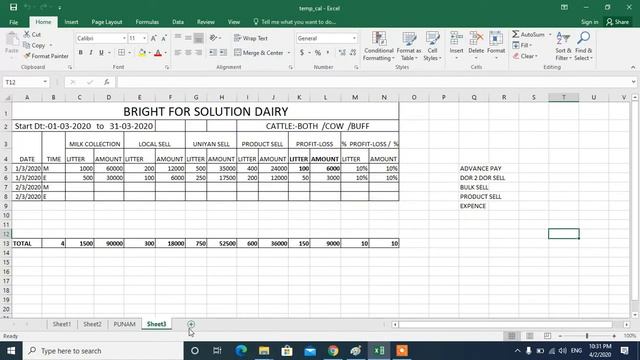Switch to the Review tab

(x=205, y=22)
